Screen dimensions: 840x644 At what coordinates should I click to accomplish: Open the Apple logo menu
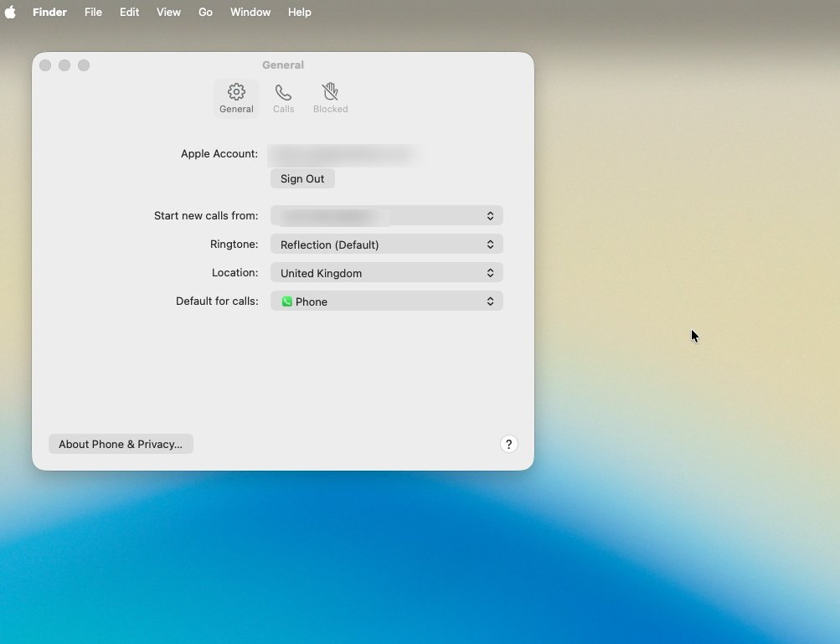click(11, 13)
